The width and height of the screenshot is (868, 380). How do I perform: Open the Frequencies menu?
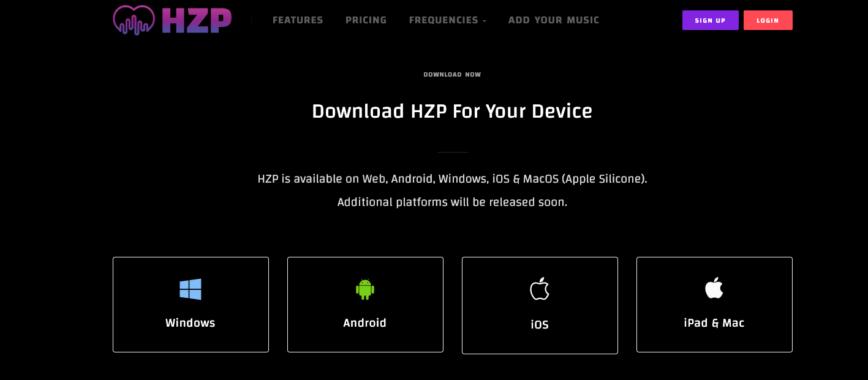[443, 20]
